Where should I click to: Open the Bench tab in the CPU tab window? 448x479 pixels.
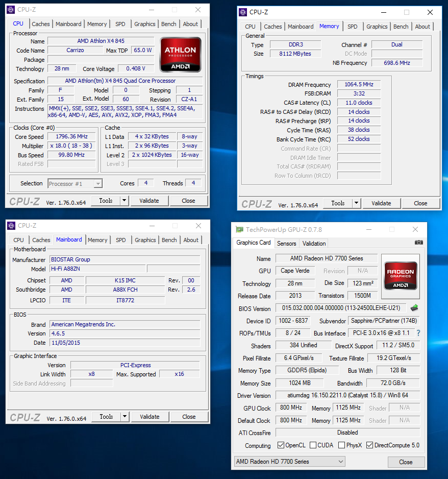[169, 24]
